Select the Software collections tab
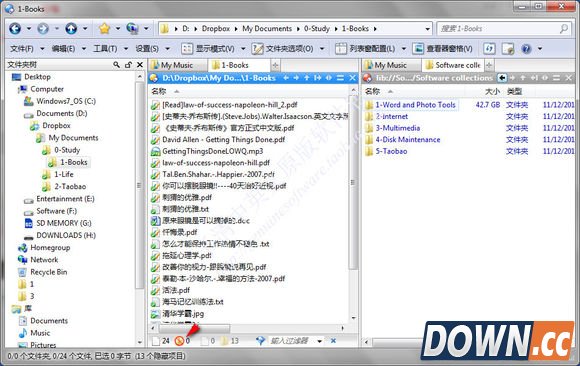Screen dimensions: 580x366 click(453, 65)
